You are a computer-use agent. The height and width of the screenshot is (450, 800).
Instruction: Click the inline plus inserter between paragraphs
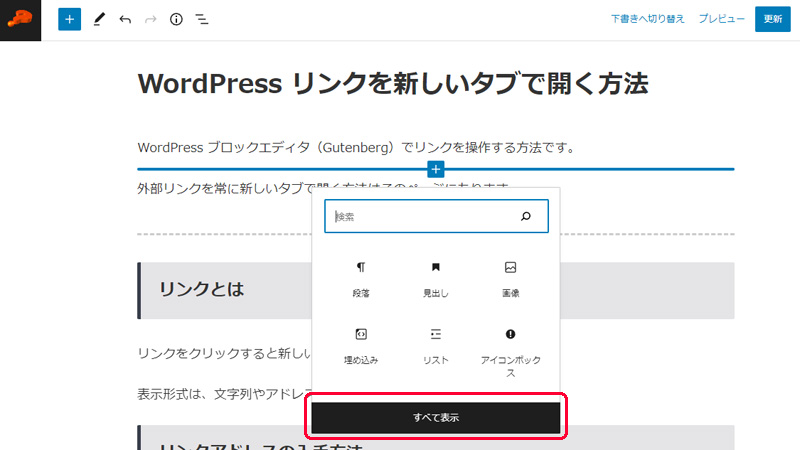coord(436,169)
